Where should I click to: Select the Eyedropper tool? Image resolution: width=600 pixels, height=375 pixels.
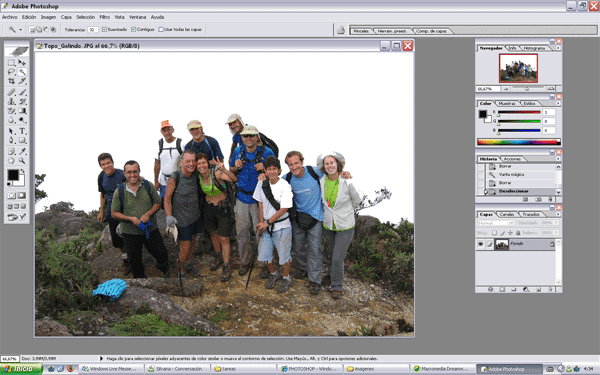click(x=22, y=151)
